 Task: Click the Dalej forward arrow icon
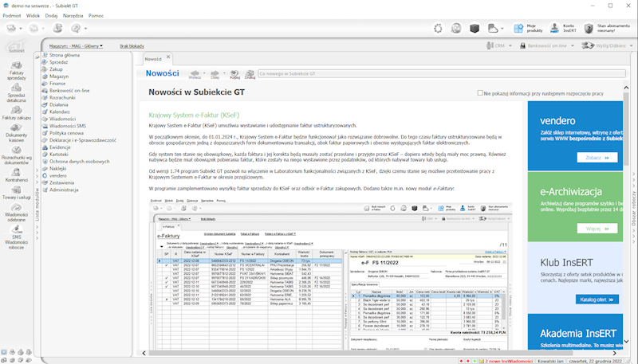coord(215,73)
